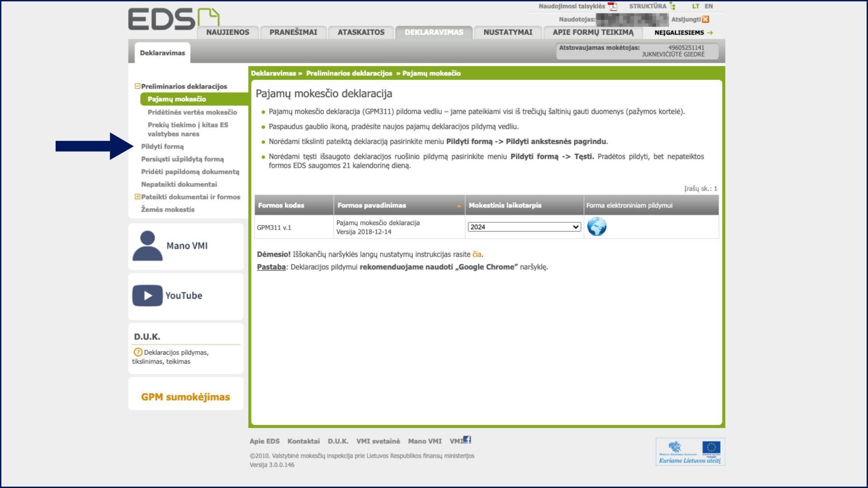Click the D.U.K. question mark icon
This screenshot has height=488, width=868.
pyautogui.click(x=138, y=352)
